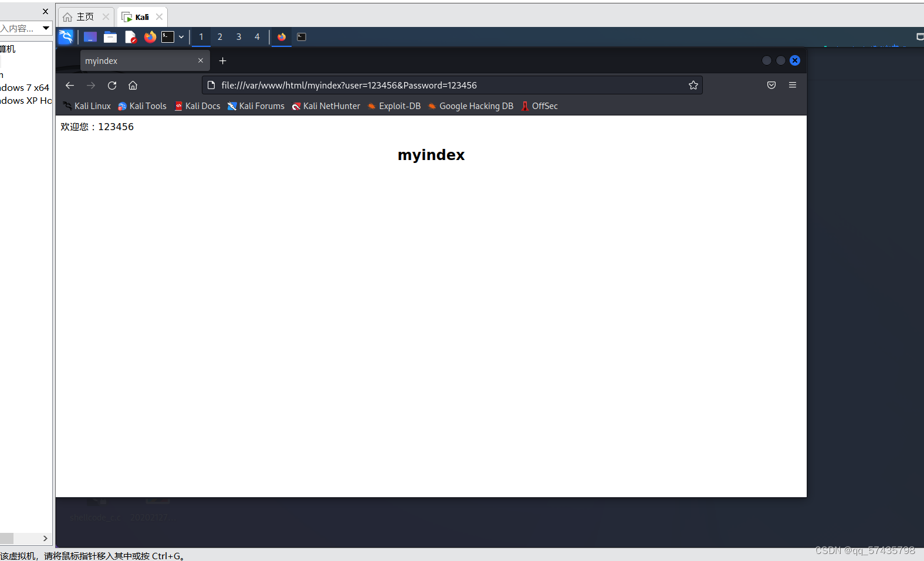This screenshot has width=924, height=561.
Task: Go back to previous page
Action: [70, 85]
